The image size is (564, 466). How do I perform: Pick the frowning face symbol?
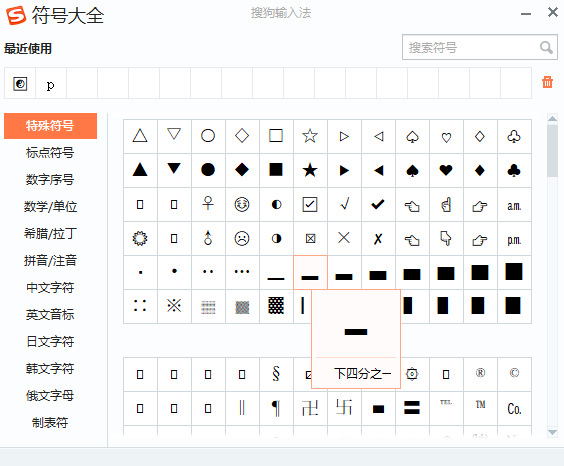pyautogui.click(x=242, y=238)
